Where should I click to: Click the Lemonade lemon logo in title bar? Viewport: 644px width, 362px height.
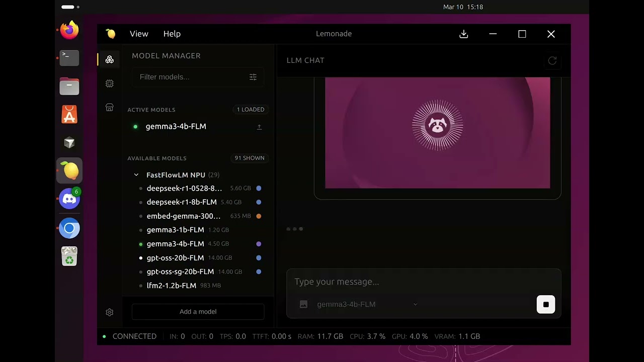[111, 34]
